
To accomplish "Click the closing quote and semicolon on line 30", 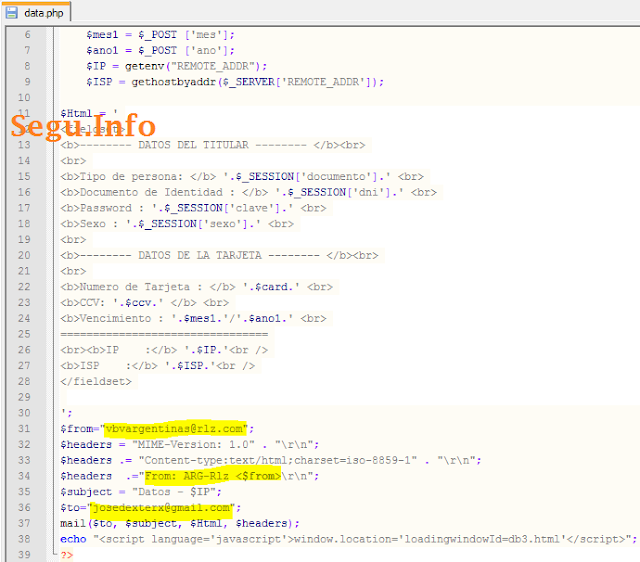I will point(66,413).
